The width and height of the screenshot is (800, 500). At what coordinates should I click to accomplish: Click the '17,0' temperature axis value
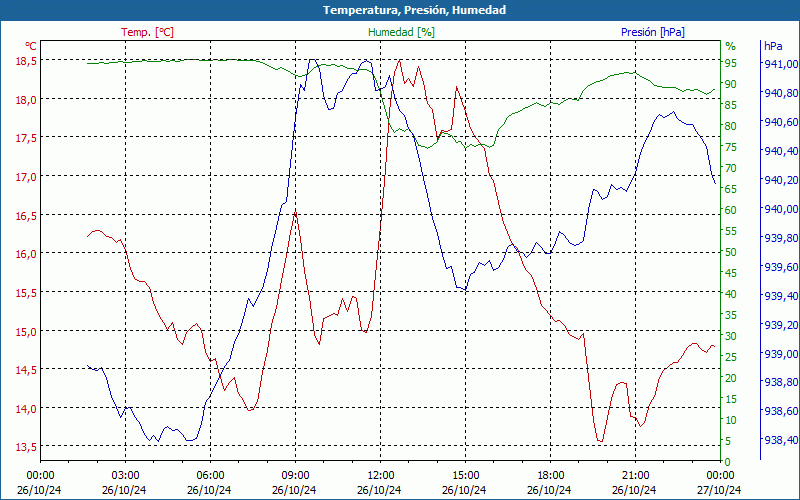26,177
